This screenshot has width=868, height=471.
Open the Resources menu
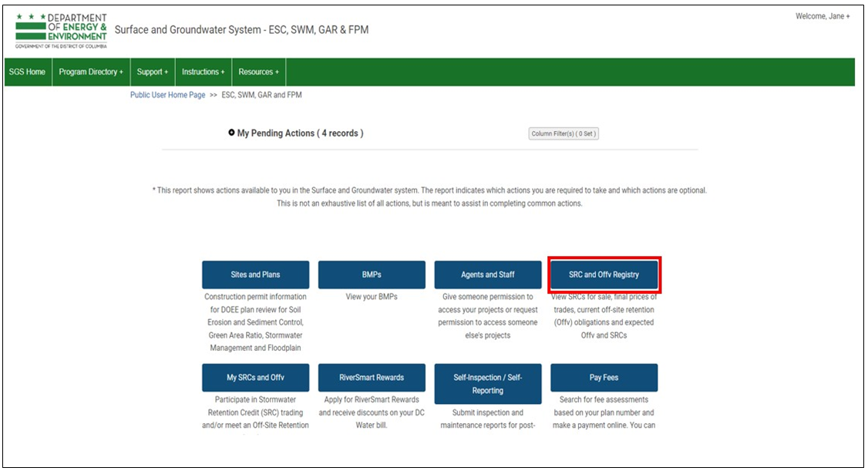click(258, 72)
